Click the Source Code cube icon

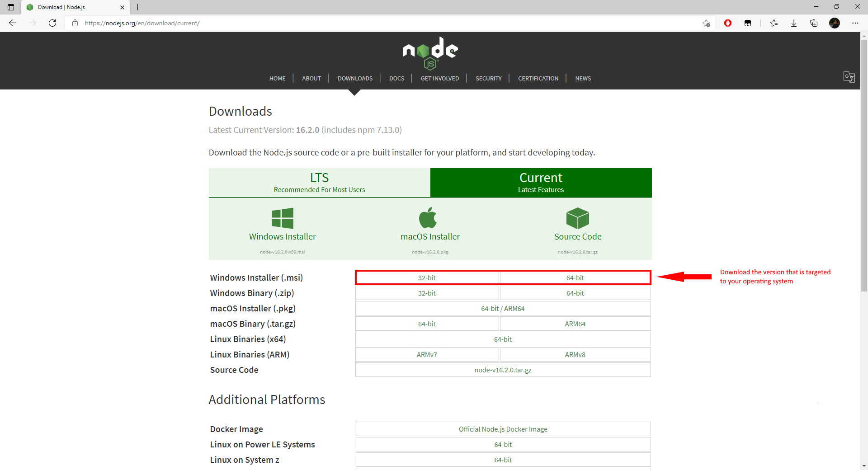pyautogui.click(x=578, y=218)
